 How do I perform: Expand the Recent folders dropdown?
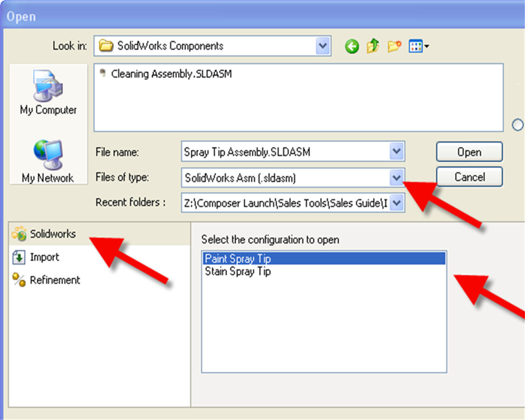pyautogui.click(x=396, y=203)
